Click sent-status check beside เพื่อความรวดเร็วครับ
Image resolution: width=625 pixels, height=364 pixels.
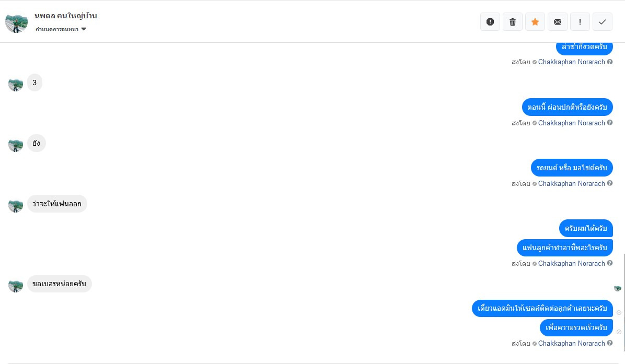click(x=619, y=332)
